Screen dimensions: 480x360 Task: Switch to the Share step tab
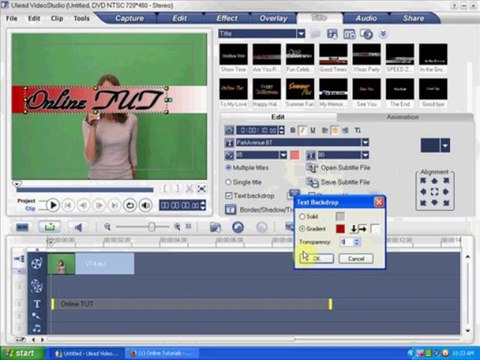click(x=413, y=18)
